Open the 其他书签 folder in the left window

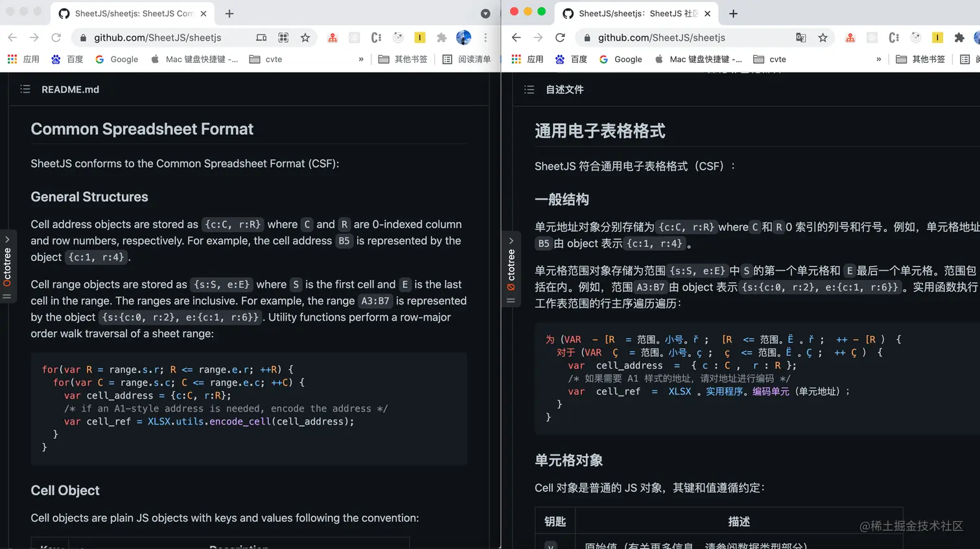403,59
